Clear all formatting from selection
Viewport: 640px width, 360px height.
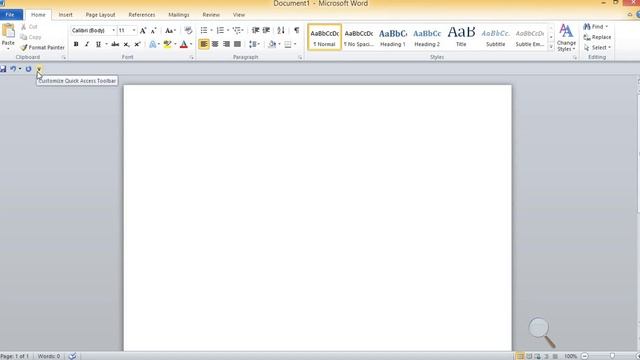[188, 31]
